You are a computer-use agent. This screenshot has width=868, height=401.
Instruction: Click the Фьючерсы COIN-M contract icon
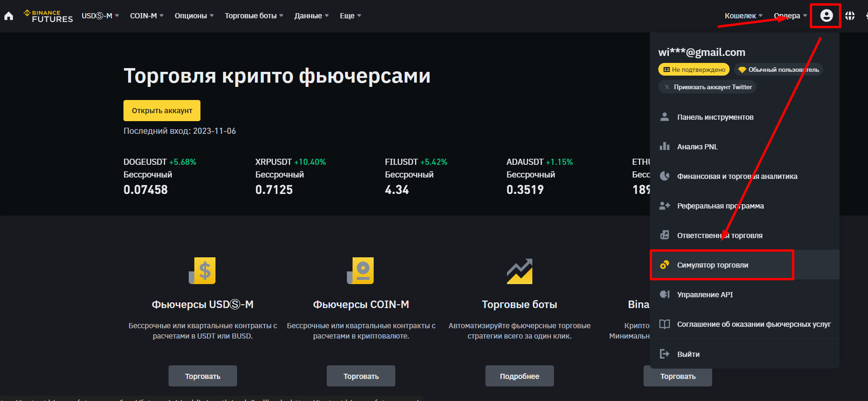point(361,270)
